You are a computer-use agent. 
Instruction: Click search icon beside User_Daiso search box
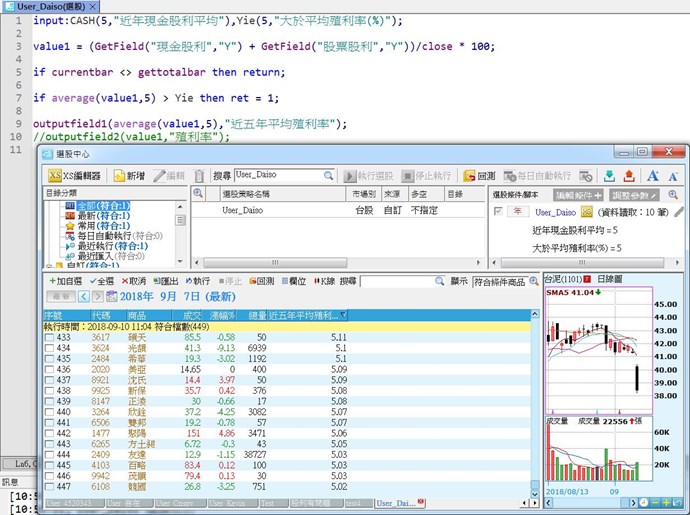(x=327, y=175)
